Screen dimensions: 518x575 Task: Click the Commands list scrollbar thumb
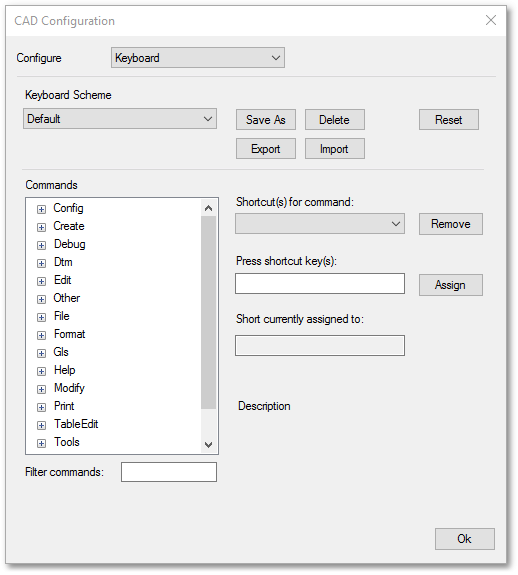click(209, 312)
